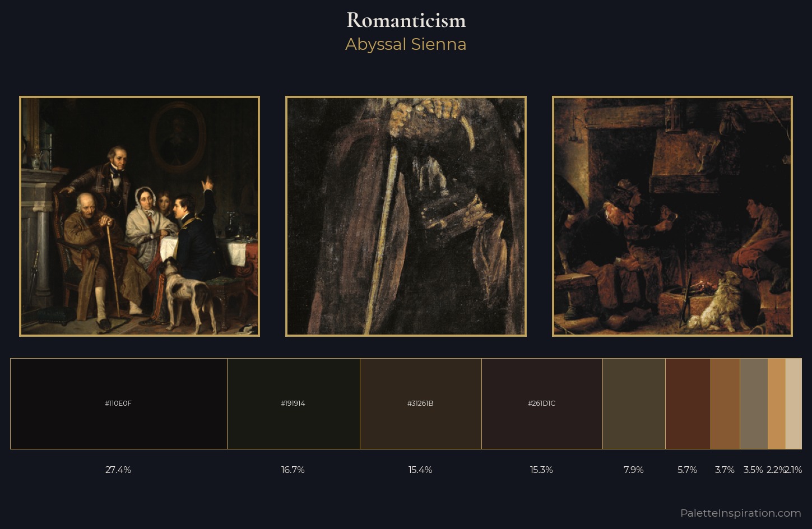Click the Romanticism title heading
812x529 pixels.
[406, 21]
